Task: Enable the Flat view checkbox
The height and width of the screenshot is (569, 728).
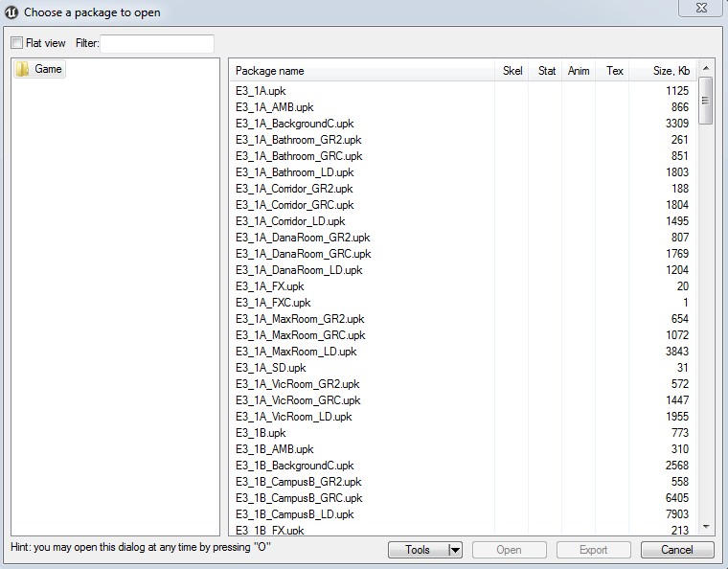Action: (16, 43)
